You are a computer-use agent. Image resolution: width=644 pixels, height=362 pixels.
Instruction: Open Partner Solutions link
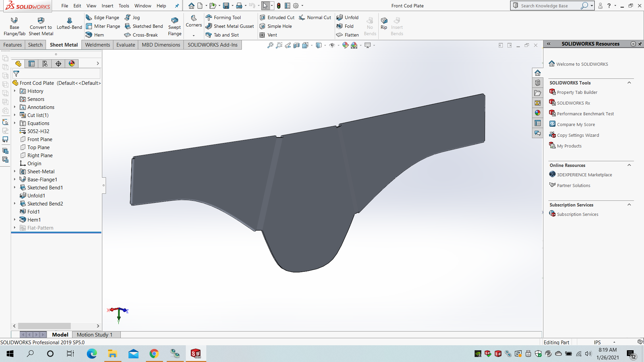click(x=574, y=185)
